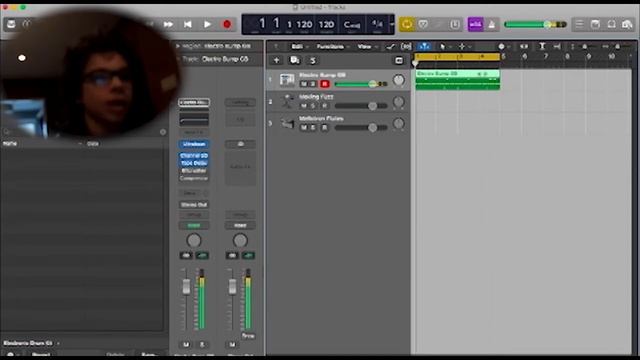Click the Ultrabeat instrument slot
640x360 pixels.
tap(194, 144)
